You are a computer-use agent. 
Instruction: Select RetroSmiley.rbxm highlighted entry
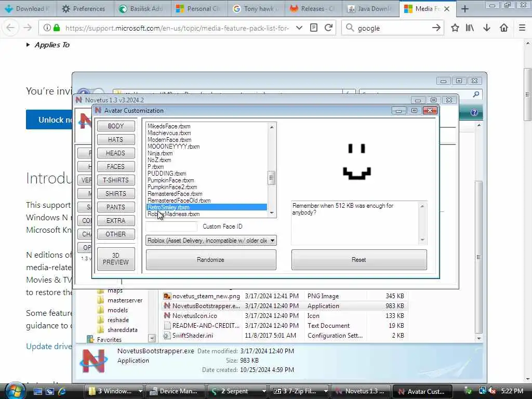(207, 207)
